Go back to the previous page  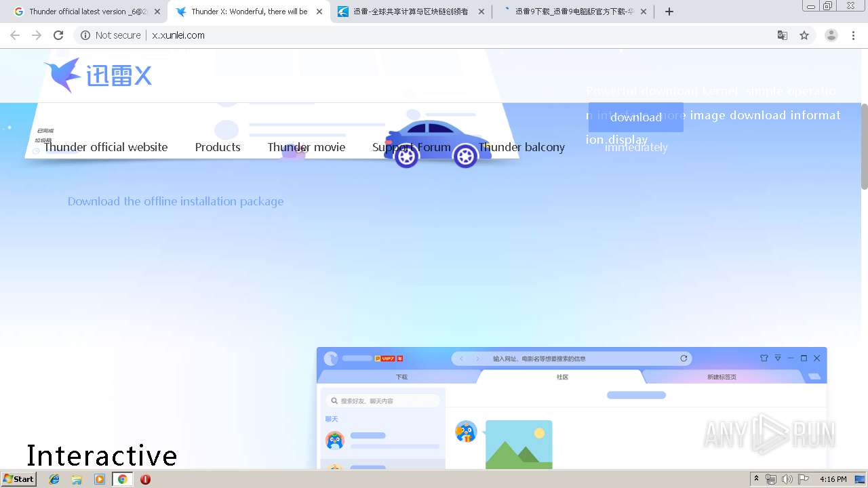15,35
